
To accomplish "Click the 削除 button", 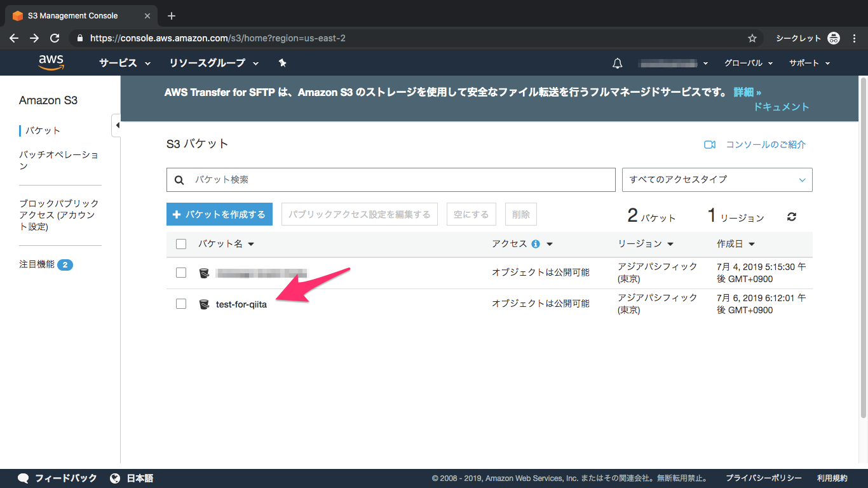I will pyautogui.click(x=521, y=215).
